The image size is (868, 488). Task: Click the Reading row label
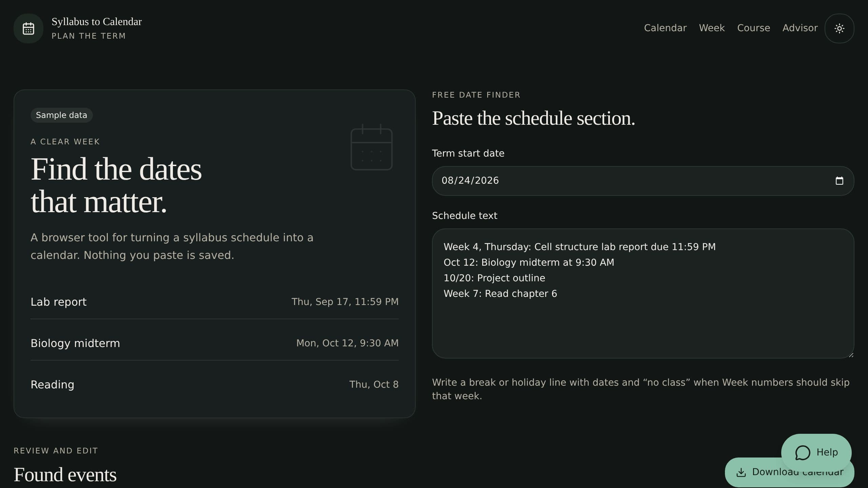tap(53, 384)
